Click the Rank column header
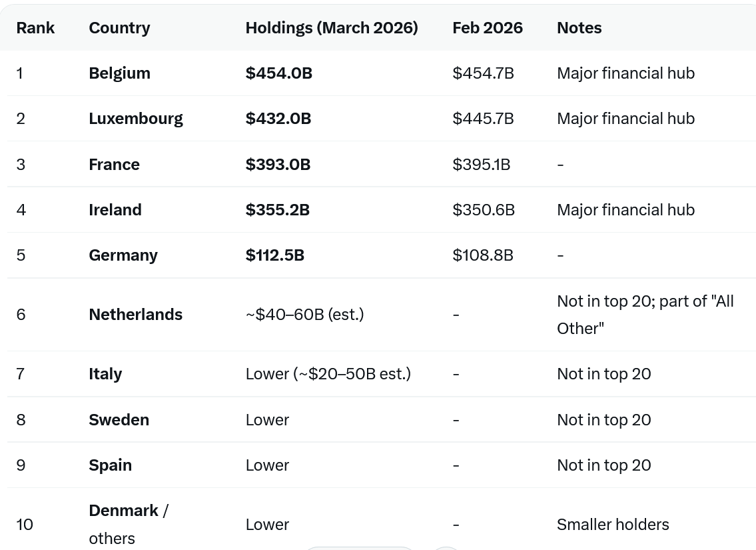Screen dimensions: 756x550 [x=35, y=28]
